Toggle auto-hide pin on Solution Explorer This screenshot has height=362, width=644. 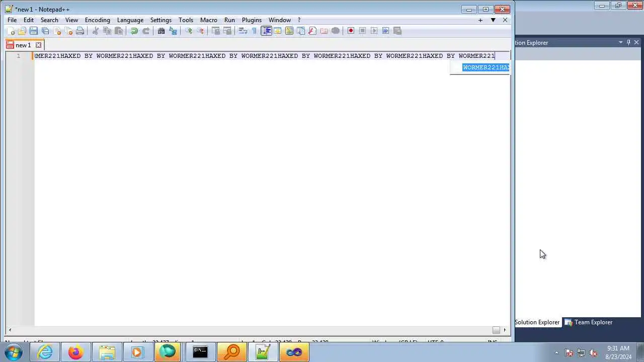(x=628, y=43)
